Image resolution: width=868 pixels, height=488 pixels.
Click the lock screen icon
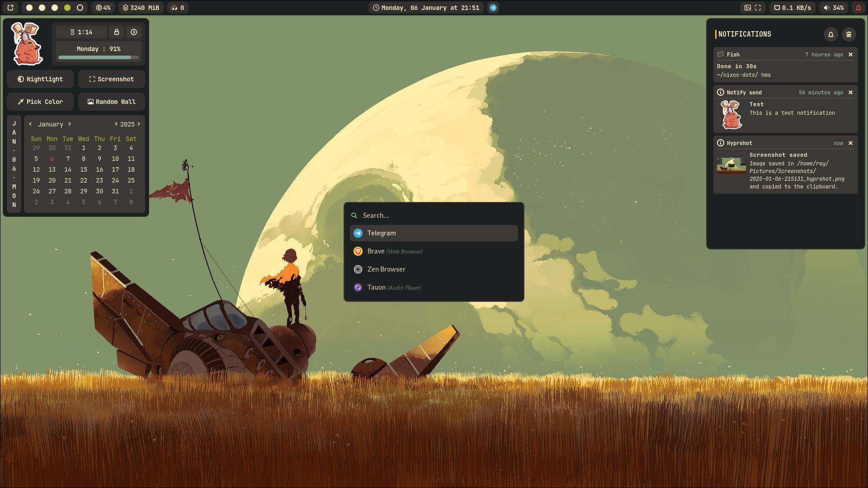click(117, 32)
